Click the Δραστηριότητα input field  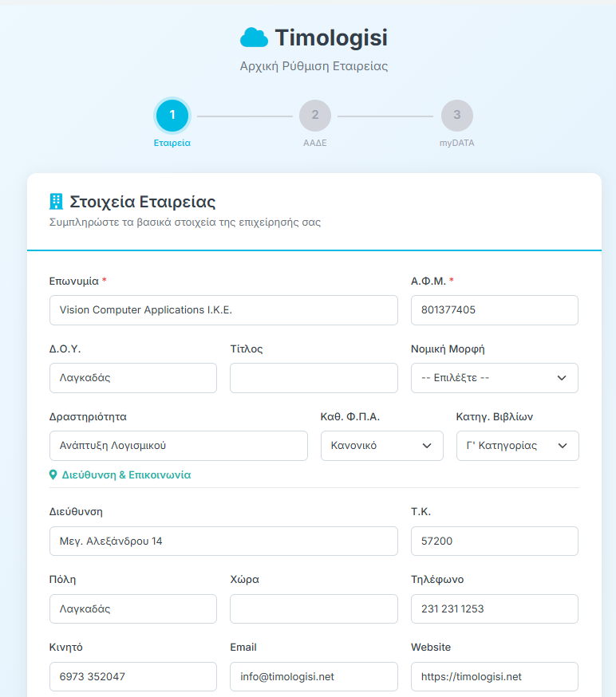pyautogui.click(x=178, y=446)
